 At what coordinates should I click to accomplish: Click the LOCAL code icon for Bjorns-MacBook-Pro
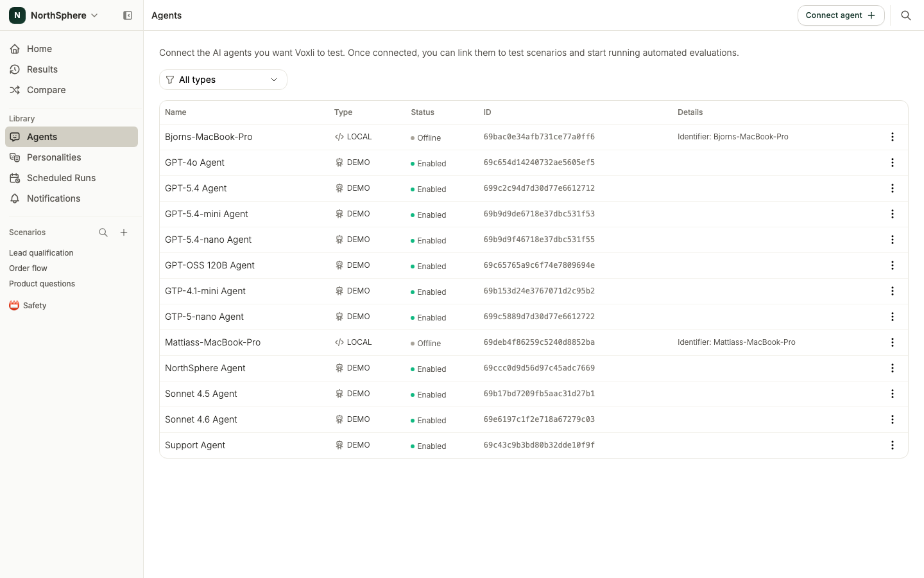(339, 137)
